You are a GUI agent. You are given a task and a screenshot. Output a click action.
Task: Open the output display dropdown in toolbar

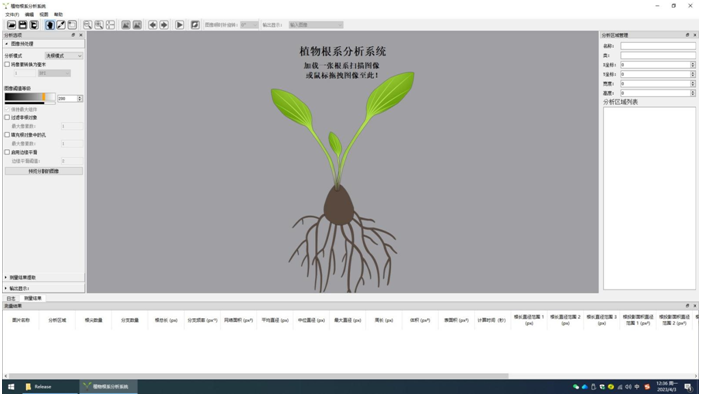(316, 25)
